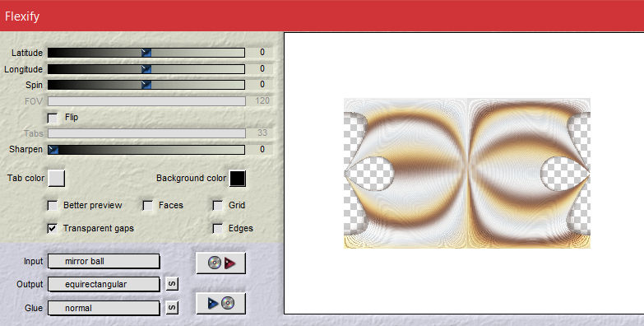
Task: Click the S button beside Glue
Action: (x=172, y=308)
